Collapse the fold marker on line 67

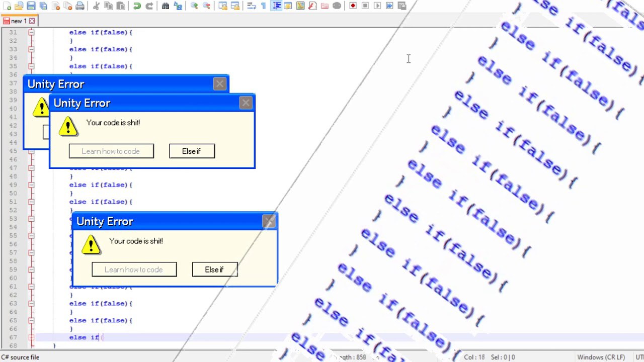(31, 337)
